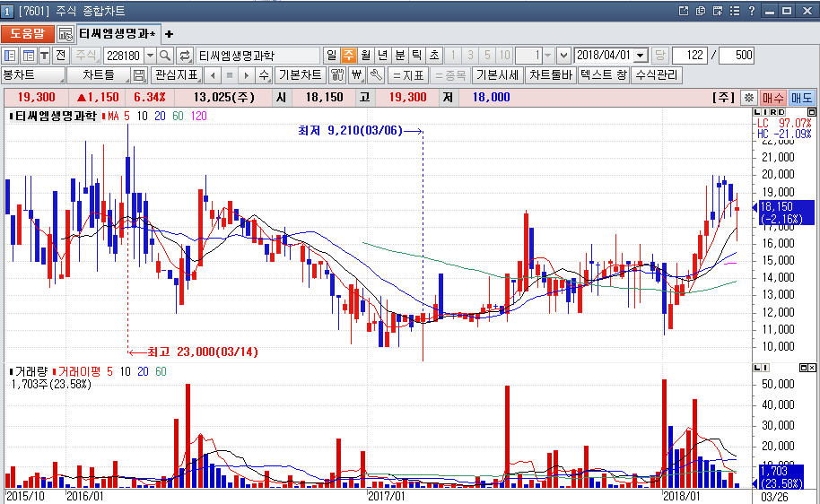Image resolution: width=820 pixels, height=504 pixels.
Task: Click the stock search magnifier icon
Action: (165, 56)
